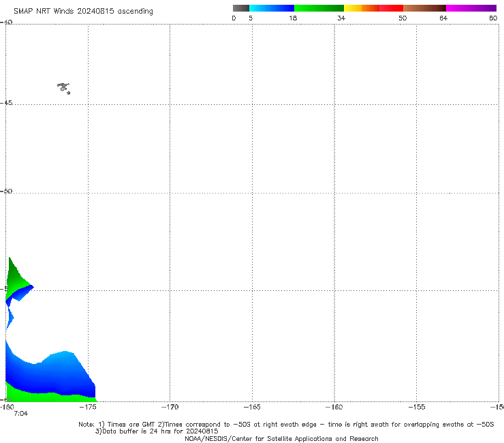Viewport: 504px width, 443px height.
Task: Click the color bar label '18'
Action: pyautogui.click(x=293, y=18)
